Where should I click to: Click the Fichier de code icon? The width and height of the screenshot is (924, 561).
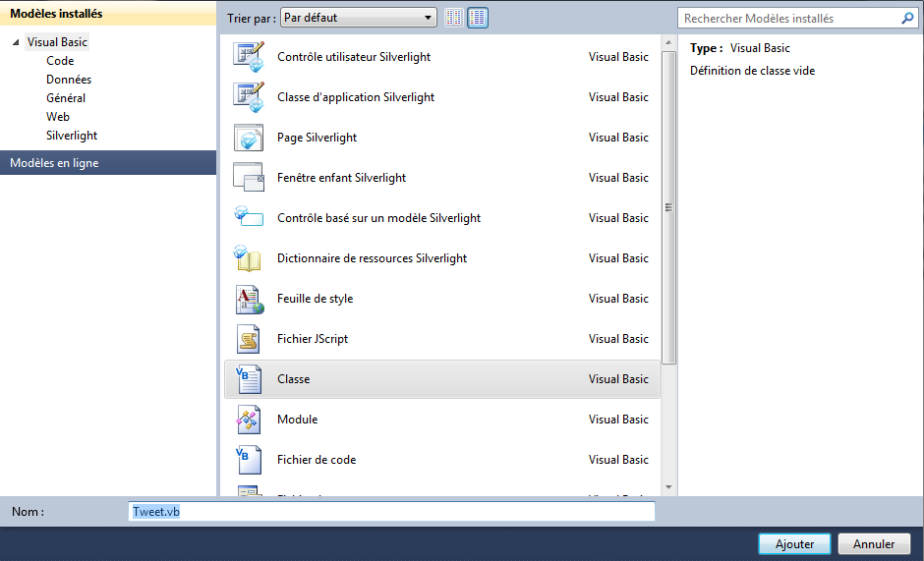click(249, 460)
